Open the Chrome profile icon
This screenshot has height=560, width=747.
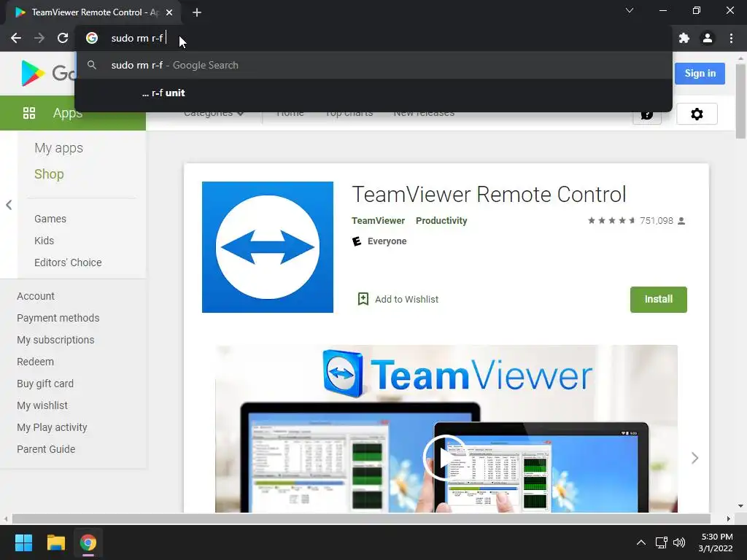[708, 38]
